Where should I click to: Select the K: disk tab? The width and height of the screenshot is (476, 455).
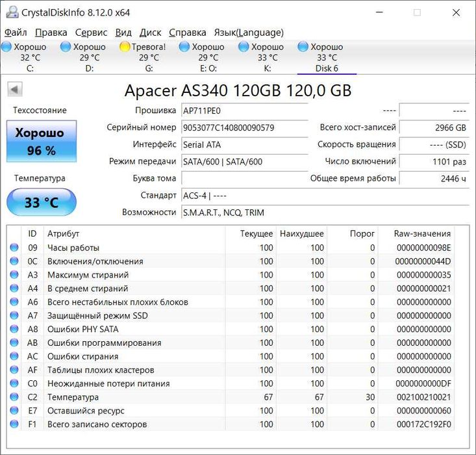click(268, 57)
